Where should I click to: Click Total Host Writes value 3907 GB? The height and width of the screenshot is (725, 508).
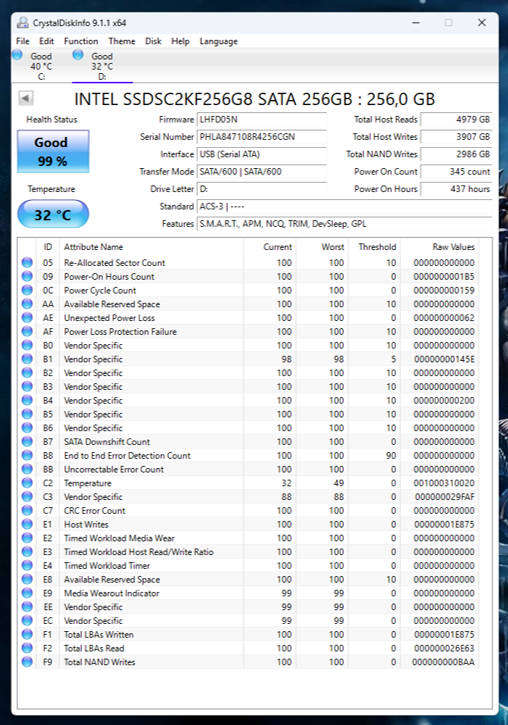[x=456, y=137]
